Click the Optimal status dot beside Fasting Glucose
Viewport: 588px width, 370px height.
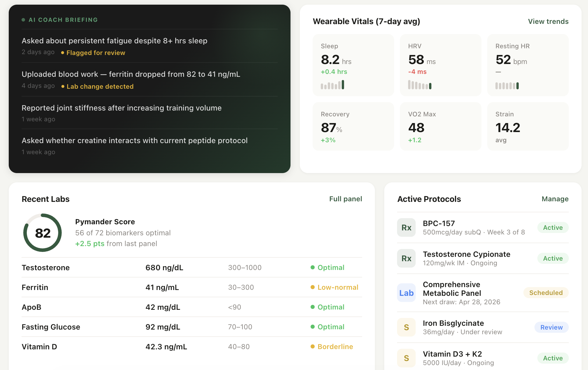coord(313,327)
